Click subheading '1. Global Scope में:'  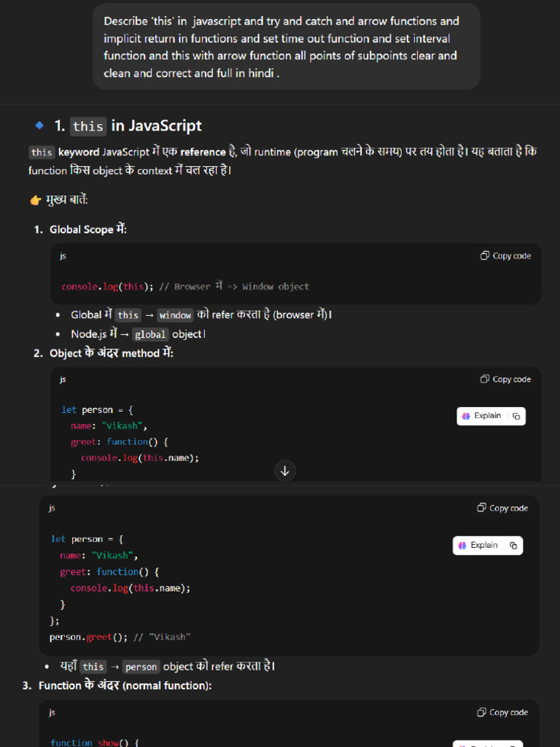(80, 230)
